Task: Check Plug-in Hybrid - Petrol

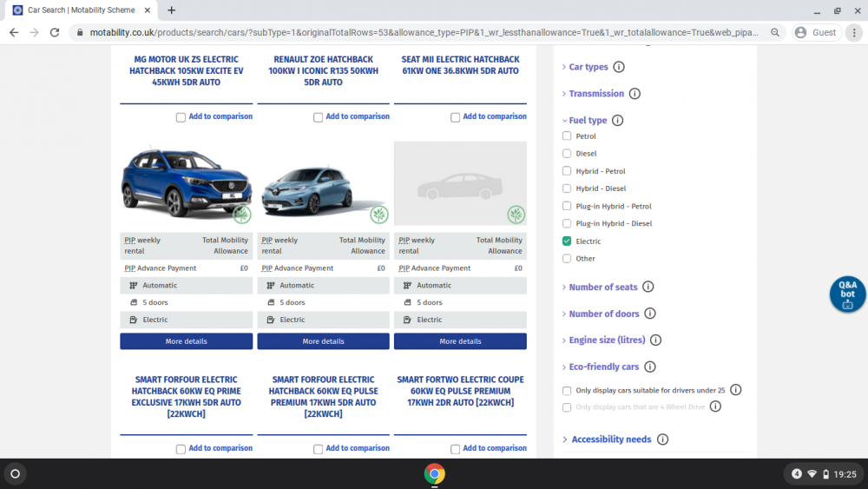Action: (566, 206)
